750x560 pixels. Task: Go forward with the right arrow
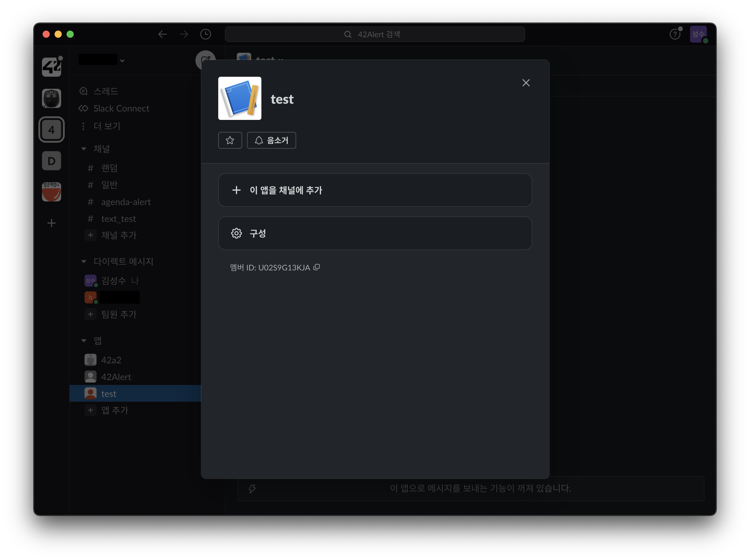point(184,34)
